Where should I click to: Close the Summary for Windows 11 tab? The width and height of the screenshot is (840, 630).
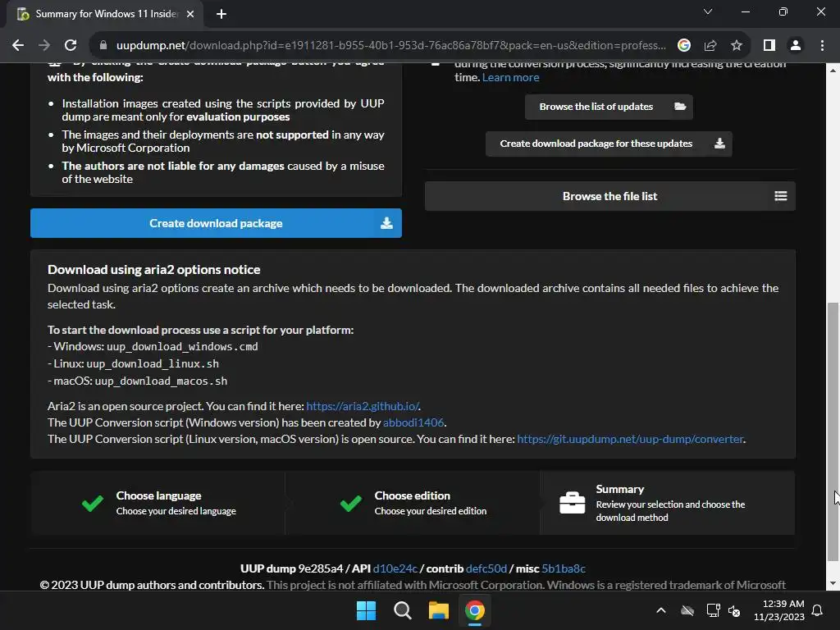coord(190,14)
